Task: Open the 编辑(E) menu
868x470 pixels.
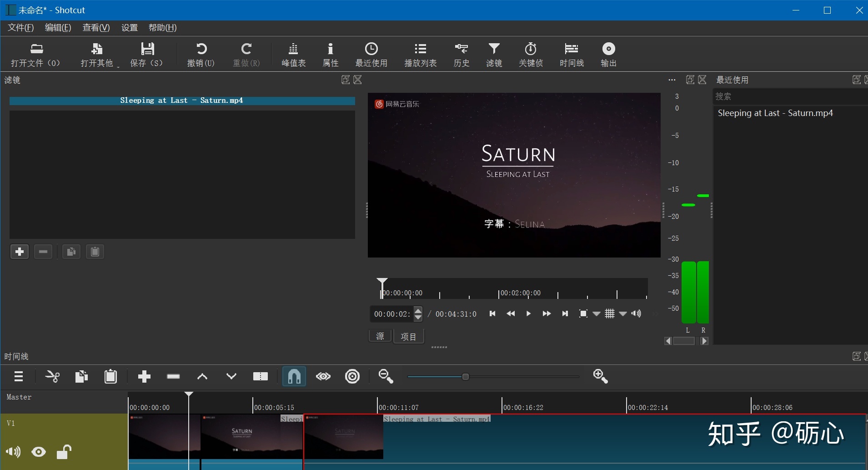Action: click(x=58, y=28)
